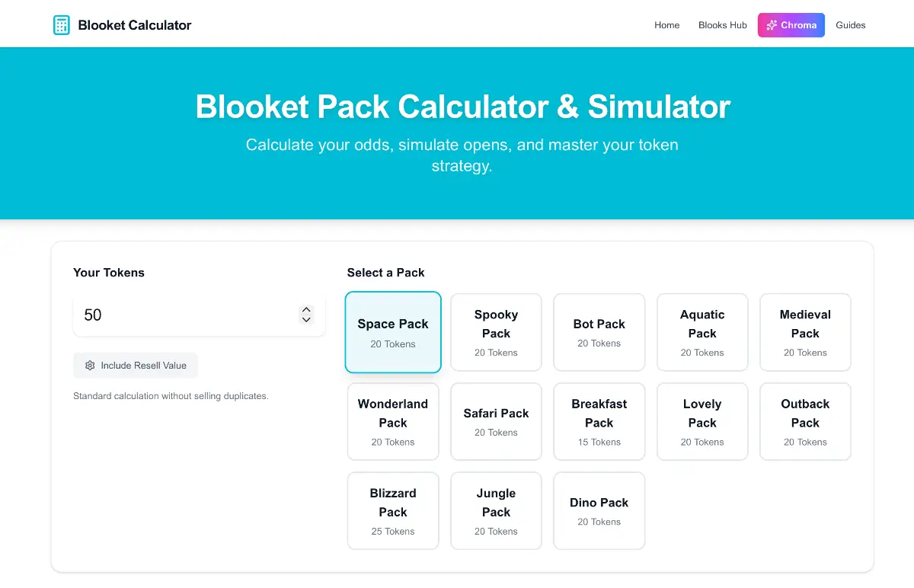Click the 'Select a Pack' heading
This screenshot has width=914, height=588.
386,273
